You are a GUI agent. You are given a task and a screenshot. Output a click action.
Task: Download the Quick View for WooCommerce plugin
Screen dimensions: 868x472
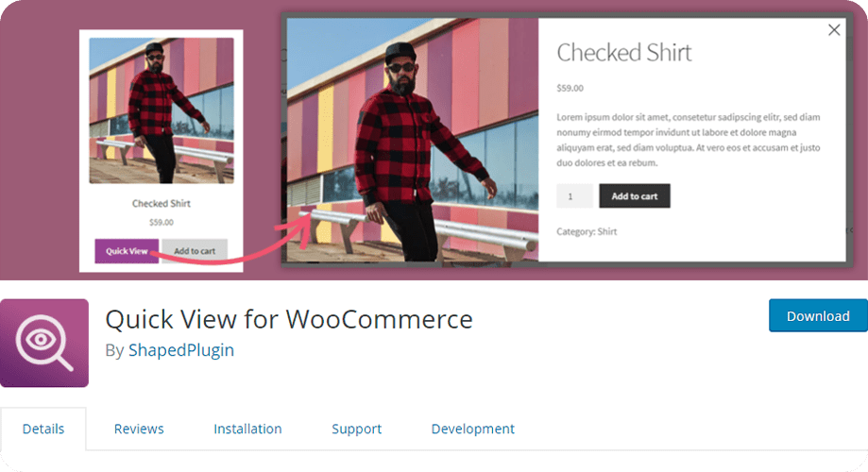pos(818,315)
